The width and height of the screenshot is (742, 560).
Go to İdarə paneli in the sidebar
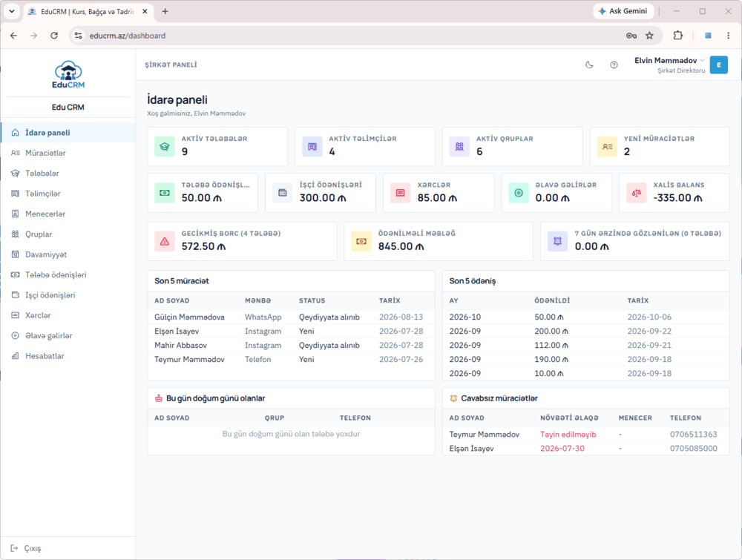click(x=68, y=133)
